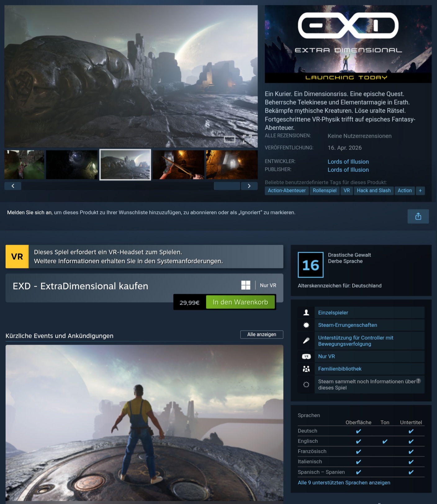Click the Keine Nutzerrezensionen text
Screen dimensions: 437x504
click(359, 136)
